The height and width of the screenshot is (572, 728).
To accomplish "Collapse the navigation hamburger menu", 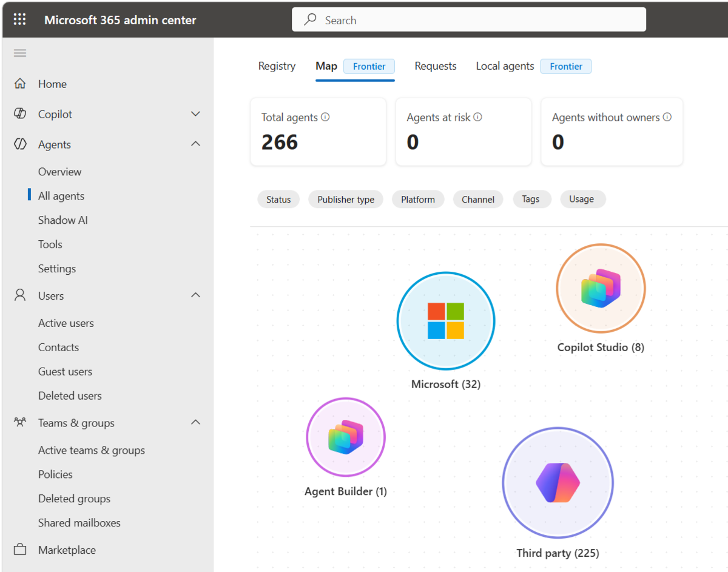I will pos(20,53).
